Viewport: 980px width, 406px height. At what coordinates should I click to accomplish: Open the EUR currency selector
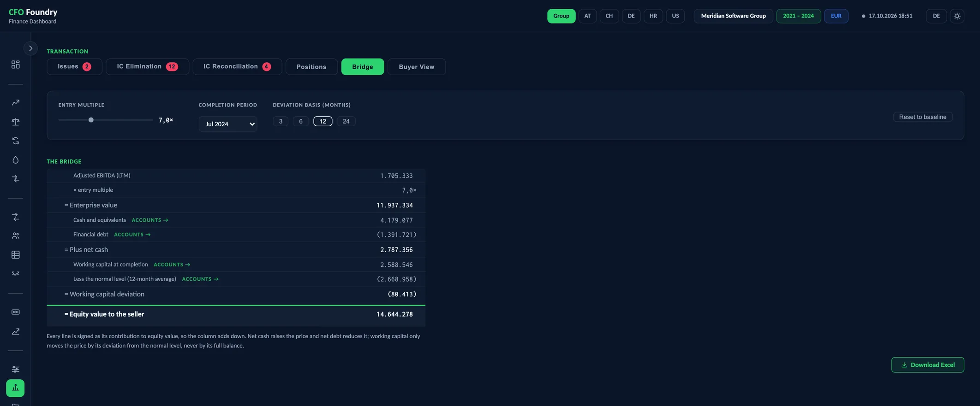tap(836, 16)
